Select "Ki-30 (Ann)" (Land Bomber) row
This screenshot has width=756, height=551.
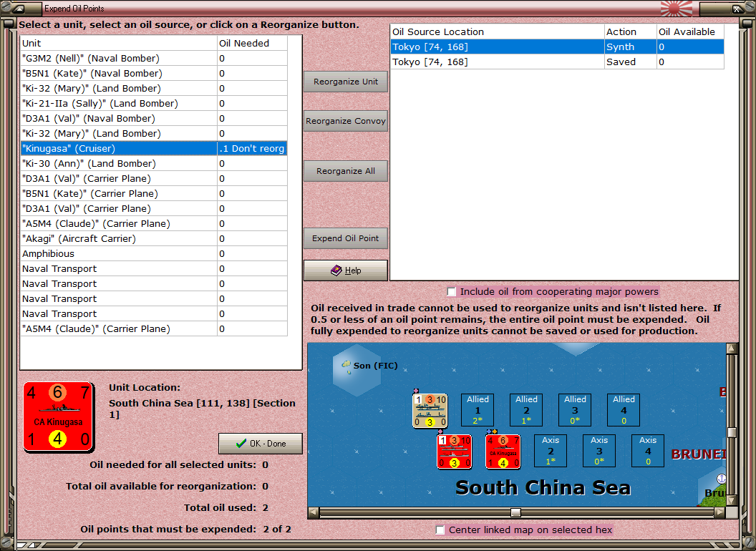point(154,163)
